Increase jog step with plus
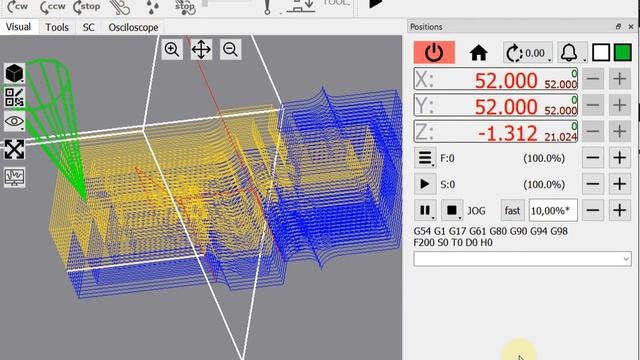This screenshot has height=360, width=640. (x=620, y=210)
